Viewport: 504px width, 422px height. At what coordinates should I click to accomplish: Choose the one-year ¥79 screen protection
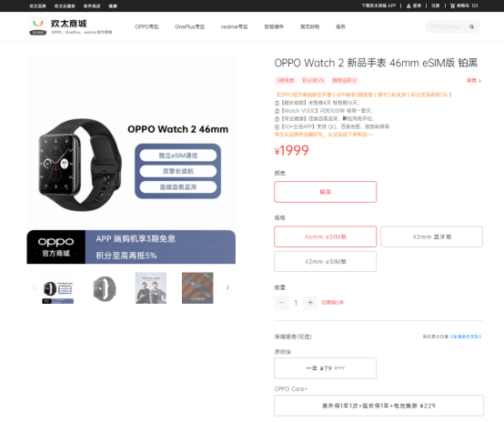[x=326, y=368]
